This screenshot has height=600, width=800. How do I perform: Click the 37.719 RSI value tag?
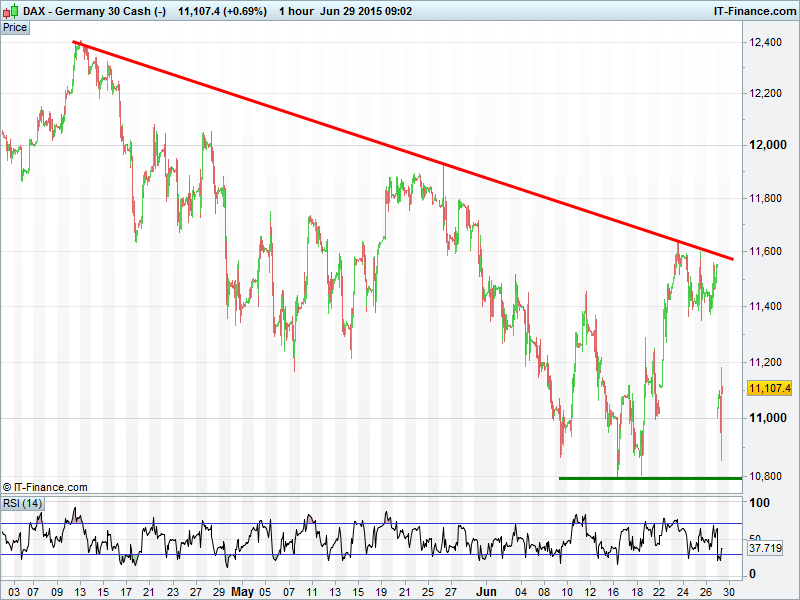pyautogui.click(x=765, y=549)
